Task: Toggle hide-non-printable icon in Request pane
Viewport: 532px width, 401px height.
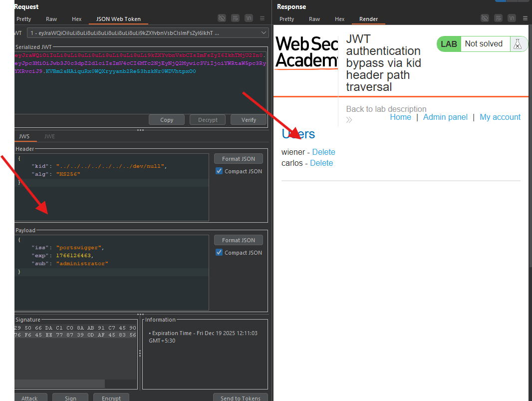Action: 222,18
